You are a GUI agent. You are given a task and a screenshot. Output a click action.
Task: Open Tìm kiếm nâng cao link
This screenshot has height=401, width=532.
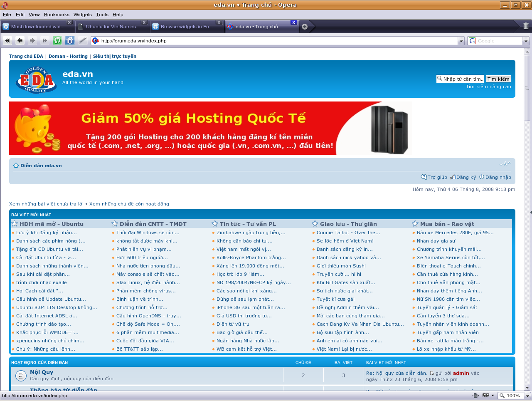(x=488, y=87)
